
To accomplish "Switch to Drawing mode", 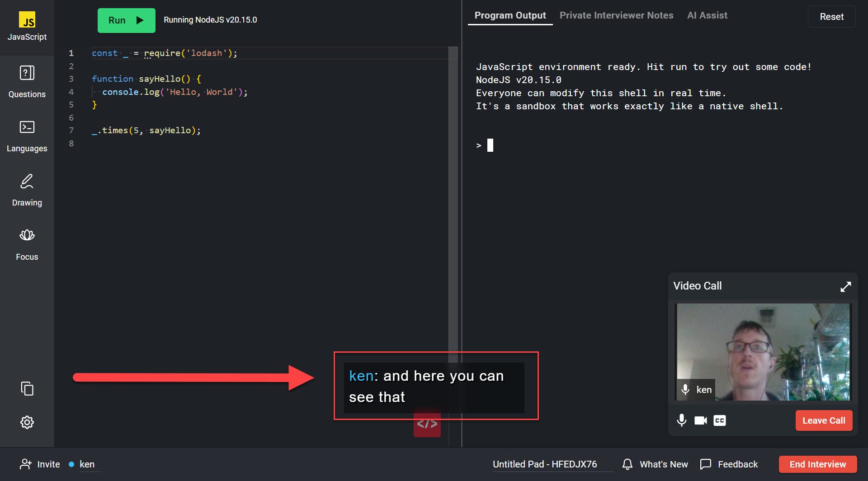I will 27,190.
